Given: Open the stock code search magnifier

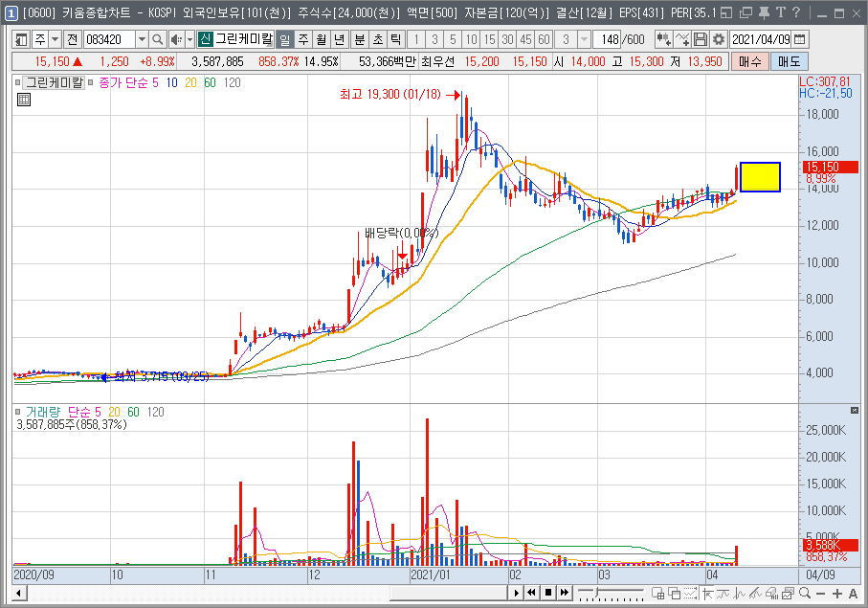Looking at the screenshot, I should 158,39.
